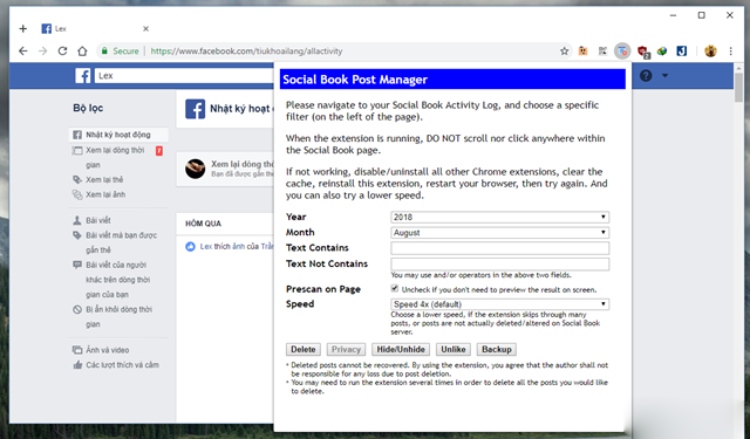Click the page vertical scrollbar thumb
Screen dimensions: 750x439
pos(739,88)
